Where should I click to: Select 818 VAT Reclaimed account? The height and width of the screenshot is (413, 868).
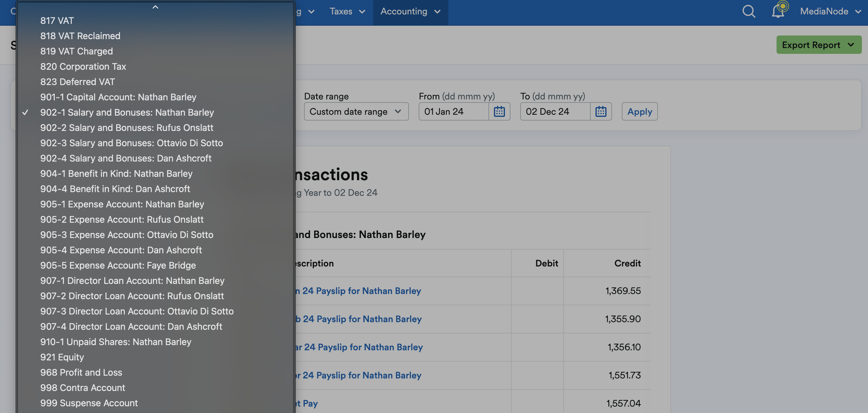click(156, 36)
